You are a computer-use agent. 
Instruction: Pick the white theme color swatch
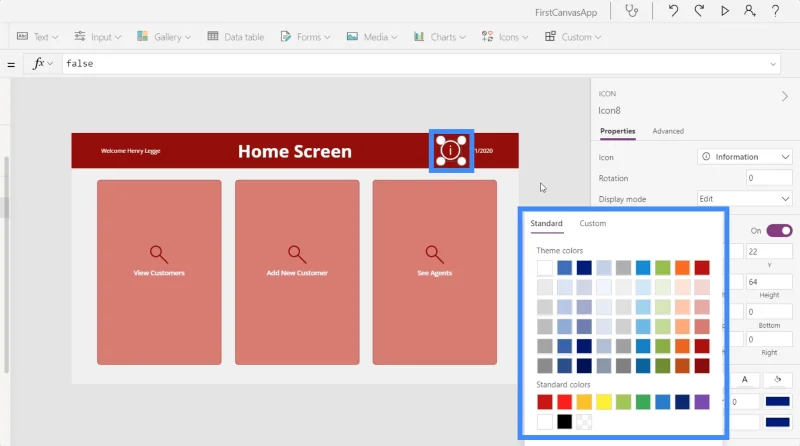[x=544, y=267]
